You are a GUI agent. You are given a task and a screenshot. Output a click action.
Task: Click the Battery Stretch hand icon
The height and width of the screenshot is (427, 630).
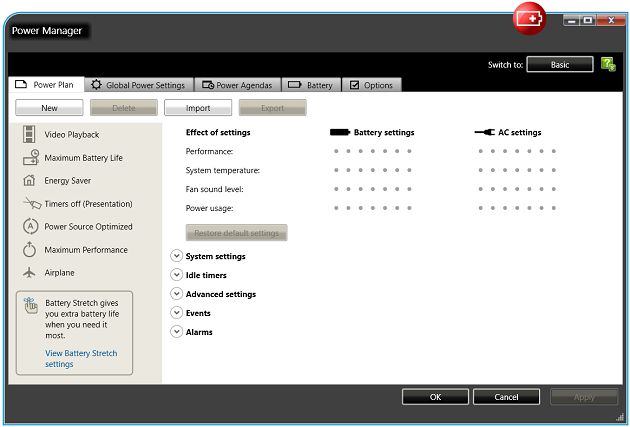pyautogui.click(x=31, y=305)
